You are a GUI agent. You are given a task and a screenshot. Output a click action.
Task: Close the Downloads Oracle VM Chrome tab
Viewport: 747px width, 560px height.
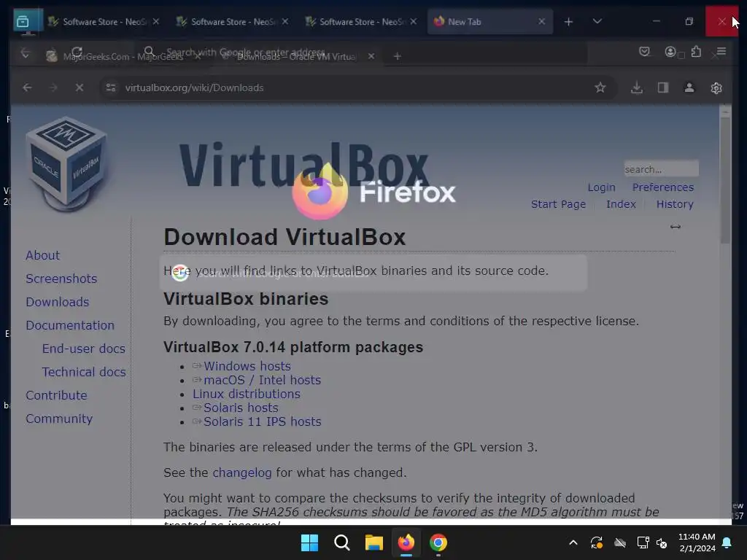pos(371,56)
